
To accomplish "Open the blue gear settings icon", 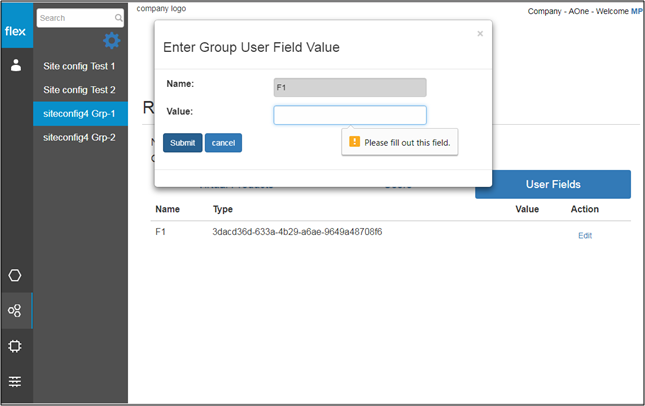I will tap(111, 41).
